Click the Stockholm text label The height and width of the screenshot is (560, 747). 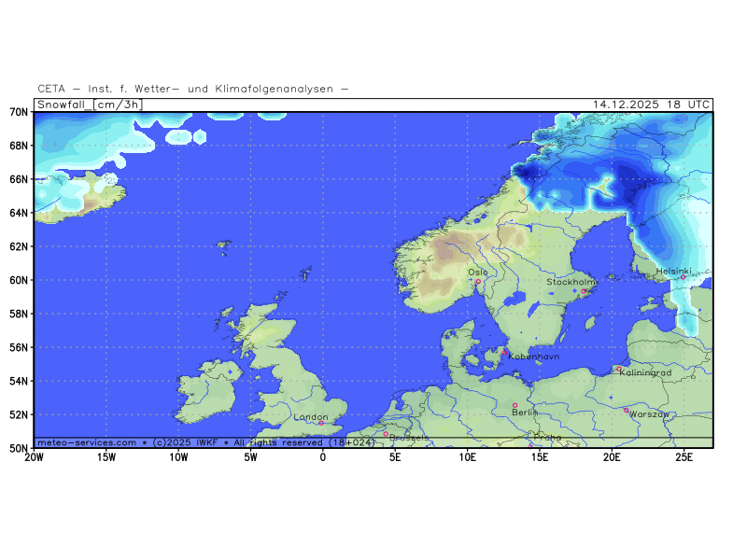571,282
